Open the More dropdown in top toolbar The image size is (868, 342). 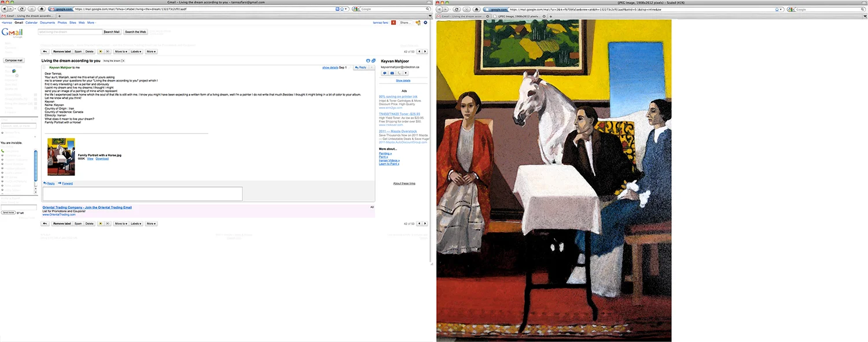click(x=151, y=52)
